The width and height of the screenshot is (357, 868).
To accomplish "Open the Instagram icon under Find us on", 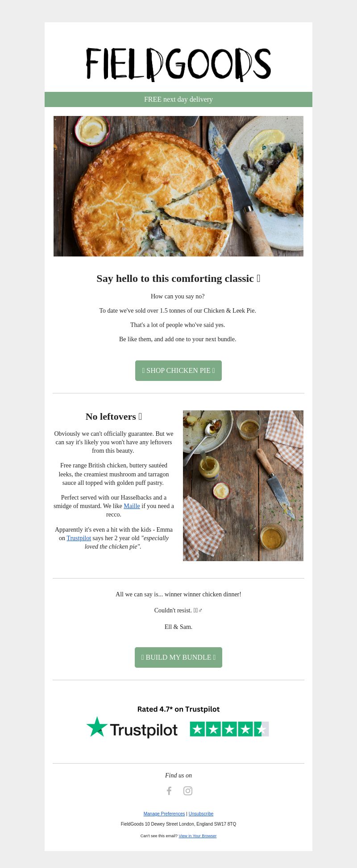I will coord(188,791).
